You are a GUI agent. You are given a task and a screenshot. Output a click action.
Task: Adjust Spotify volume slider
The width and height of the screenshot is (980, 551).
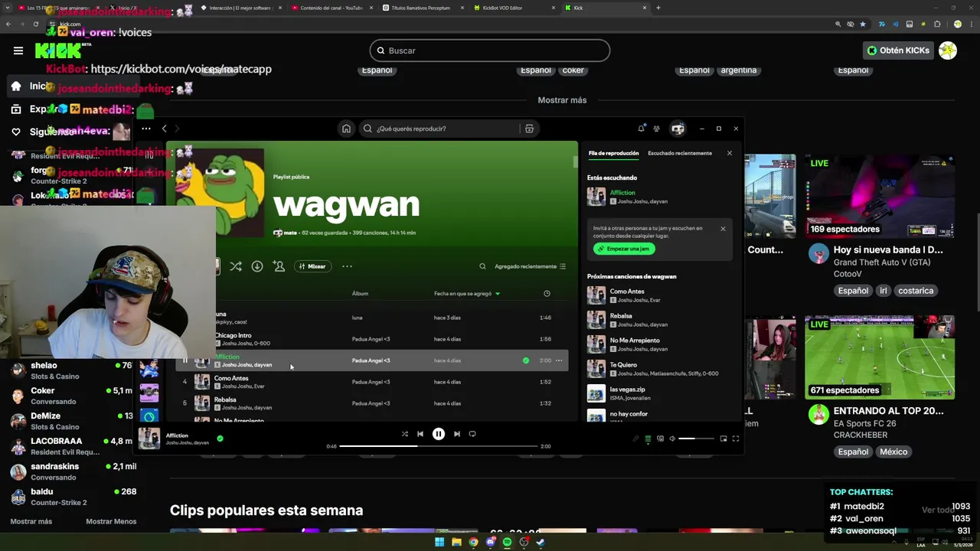tap(697, 439)
